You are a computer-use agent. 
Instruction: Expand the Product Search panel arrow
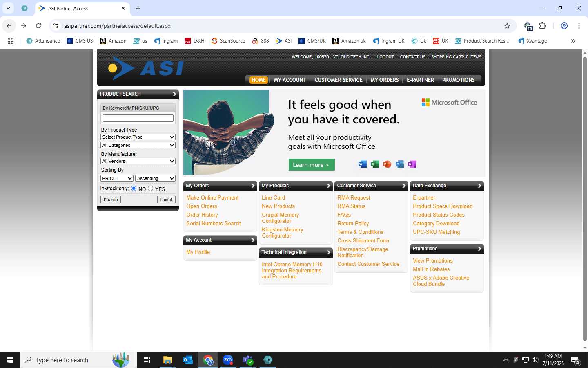(x=174, y=94)
